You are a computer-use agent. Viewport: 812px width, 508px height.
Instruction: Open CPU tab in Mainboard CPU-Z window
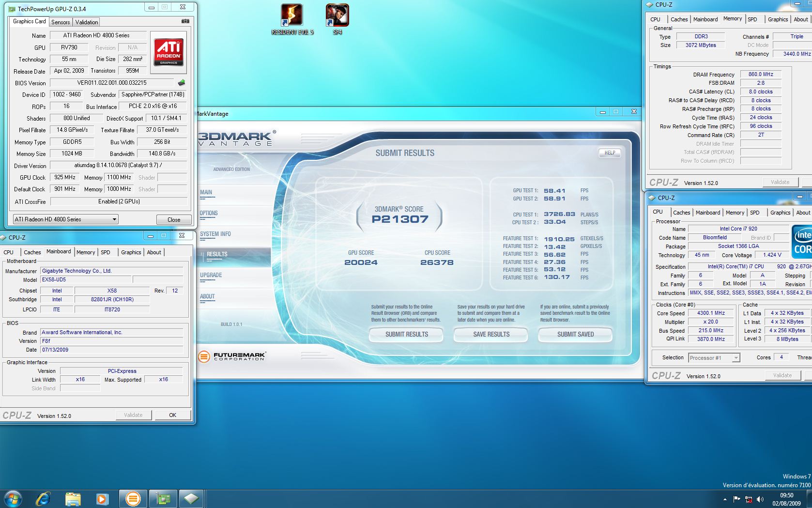[x=9, y=252]
